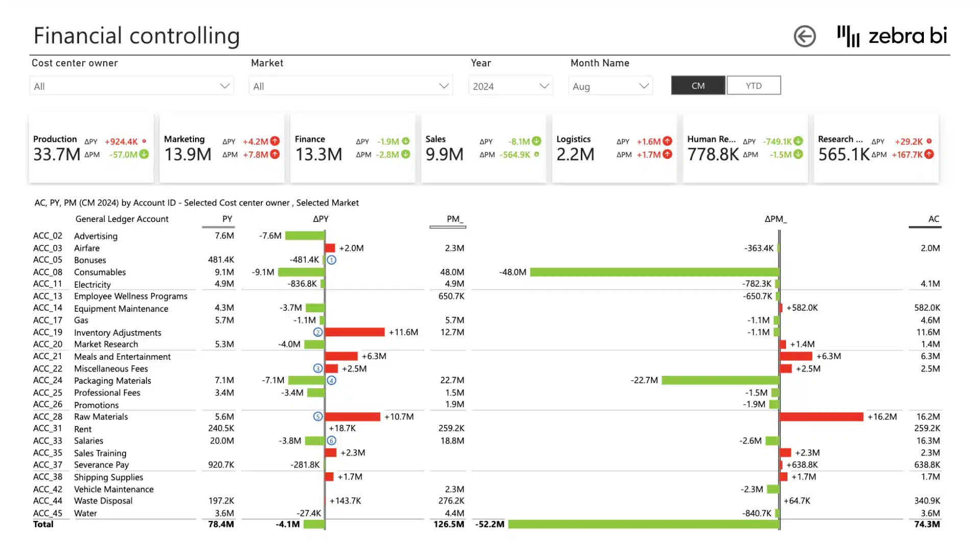Click the red dot indicator on Production card
Screen dimensions: 980x551
[143, 141]
